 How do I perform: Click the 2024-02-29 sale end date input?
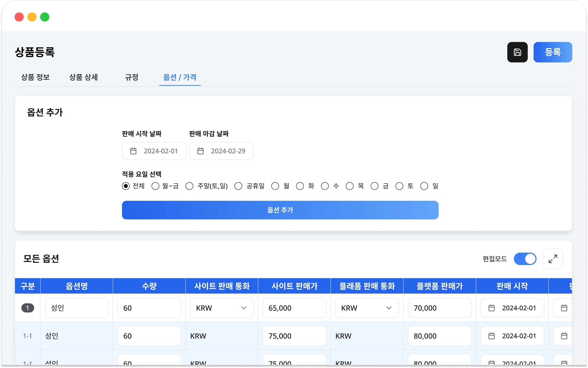pyautogui.click(x=221, y=151)
